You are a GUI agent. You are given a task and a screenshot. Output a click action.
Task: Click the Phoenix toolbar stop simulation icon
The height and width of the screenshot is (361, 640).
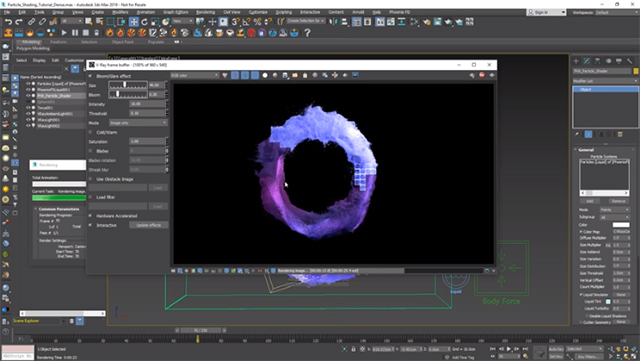click(86, 33)
